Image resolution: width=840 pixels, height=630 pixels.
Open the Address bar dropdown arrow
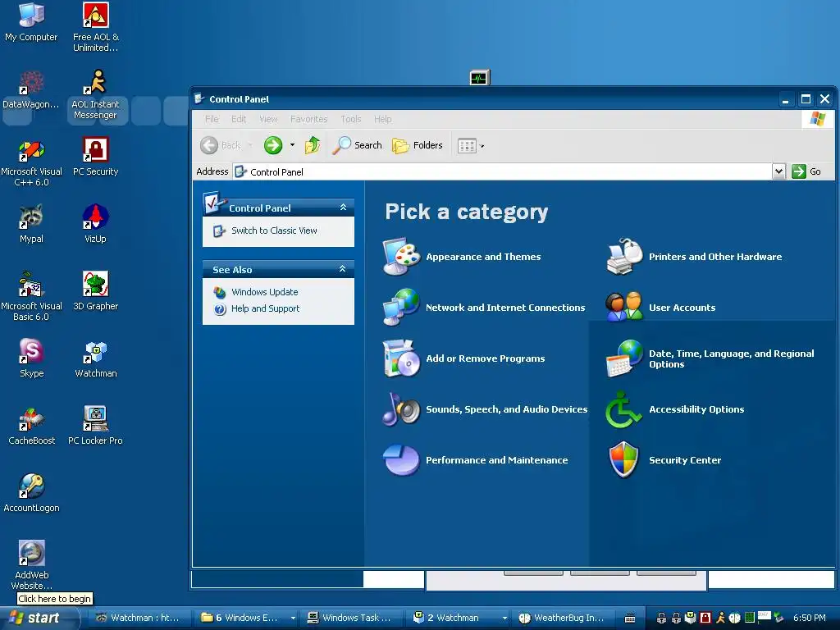(778, 171)
